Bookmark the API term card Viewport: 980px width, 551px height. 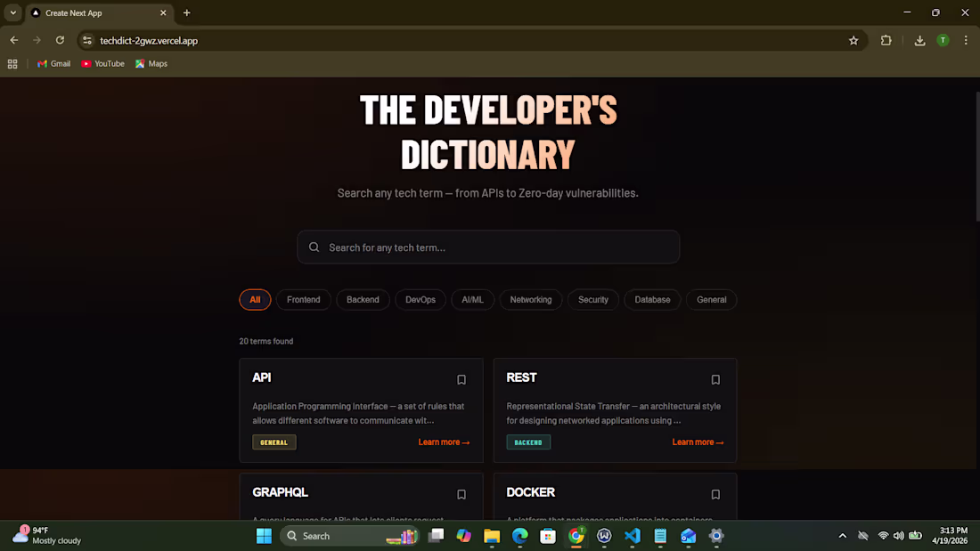pos(461,379)
